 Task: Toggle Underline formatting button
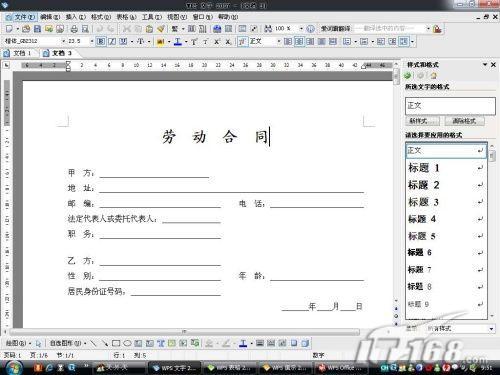click(123, 41)
